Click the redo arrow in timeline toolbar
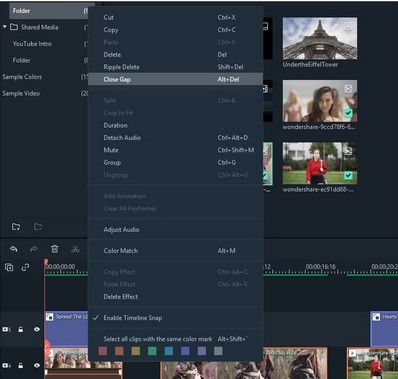Viewport: 398px width, 379px height. (34, 249)
